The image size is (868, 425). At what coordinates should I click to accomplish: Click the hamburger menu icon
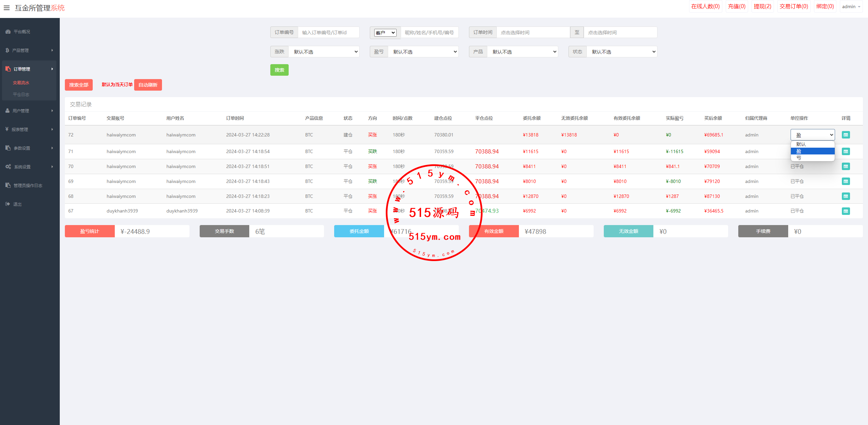(6, 7)
